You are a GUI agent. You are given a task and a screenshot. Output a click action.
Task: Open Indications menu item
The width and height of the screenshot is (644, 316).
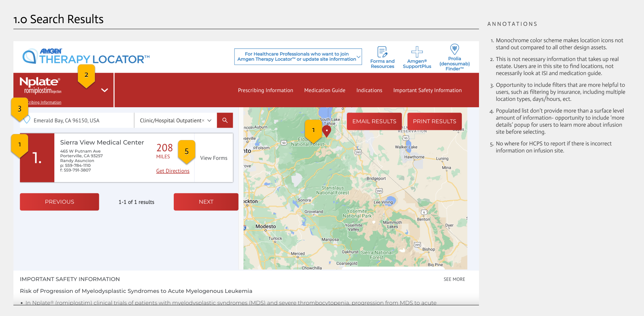tap(369, 90)
